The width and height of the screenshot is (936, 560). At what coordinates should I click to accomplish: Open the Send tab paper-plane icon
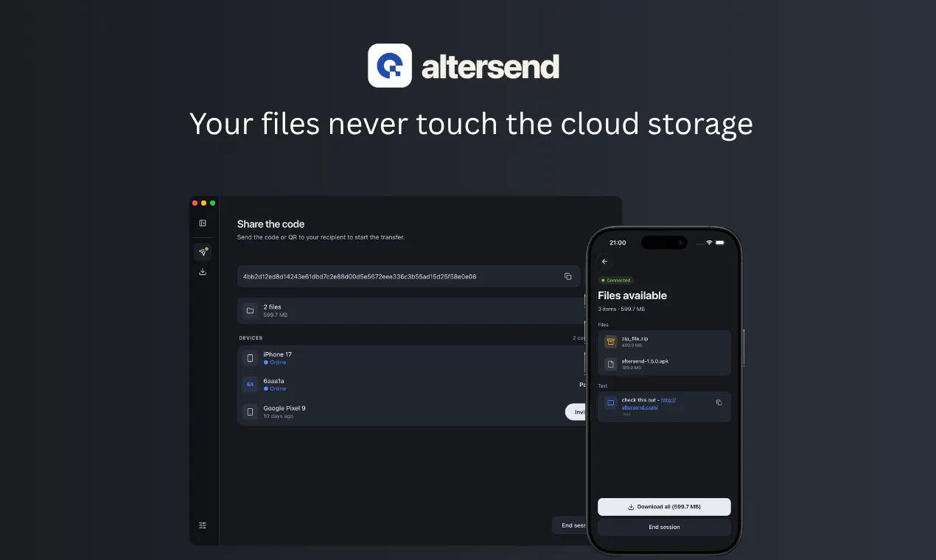(x=203, y=252)
